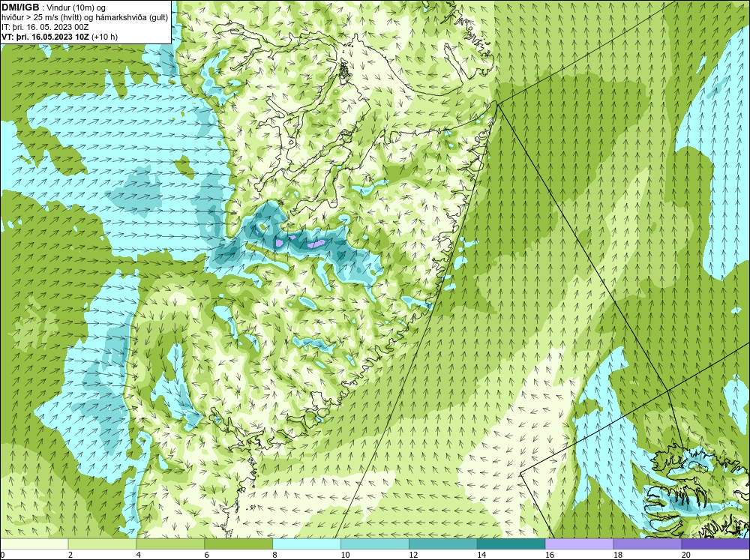Click the 'hviður > 25 m/s' legend description line
Screen dimensions: 750x560
84,18
